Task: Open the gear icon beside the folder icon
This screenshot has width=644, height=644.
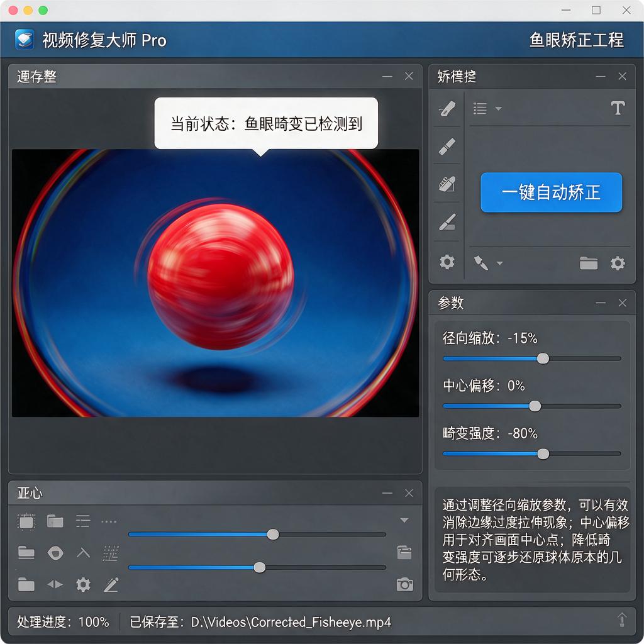Action: pyautogui.click(x=618, y=264)
